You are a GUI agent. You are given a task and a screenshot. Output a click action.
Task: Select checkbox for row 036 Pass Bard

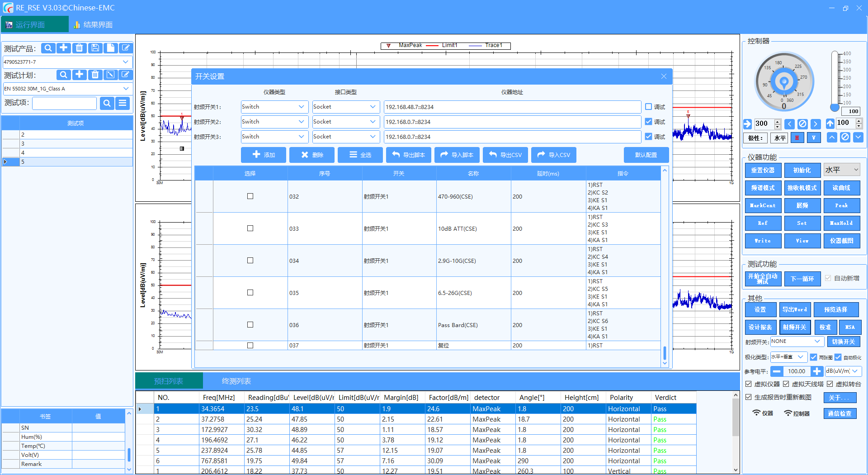click(x=250, y=325)
